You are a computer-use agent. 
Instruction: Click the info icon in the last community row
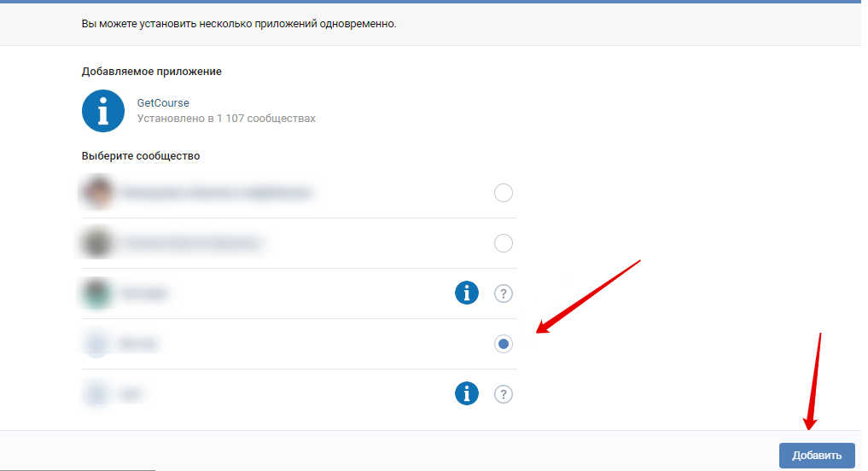(467, 393)
